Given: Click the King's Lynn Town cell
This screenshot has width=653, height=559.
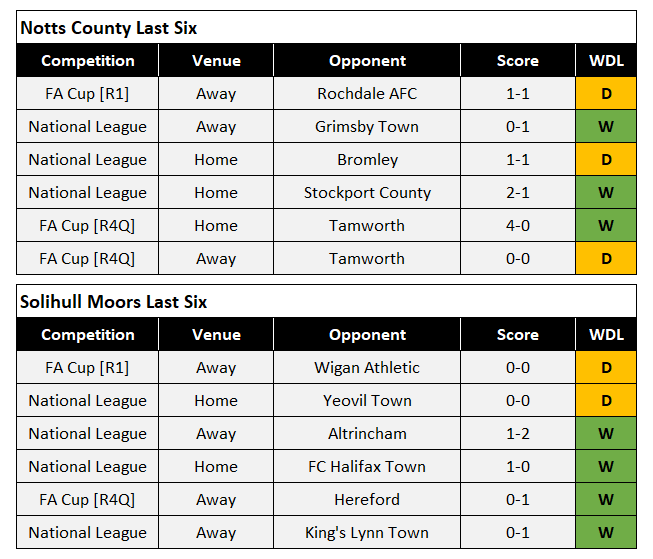Looking at the screenshot, I should [367, 533].
